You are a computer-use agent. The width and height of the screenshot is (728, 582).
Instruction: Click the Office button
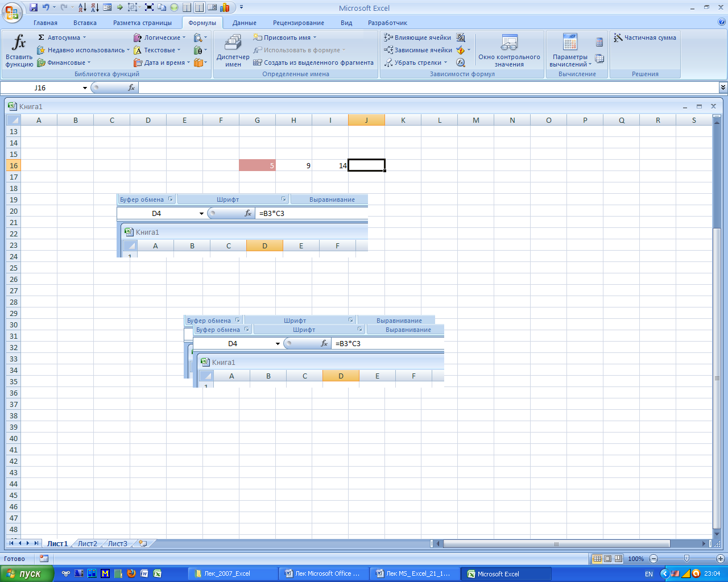[x=12, y=11]
